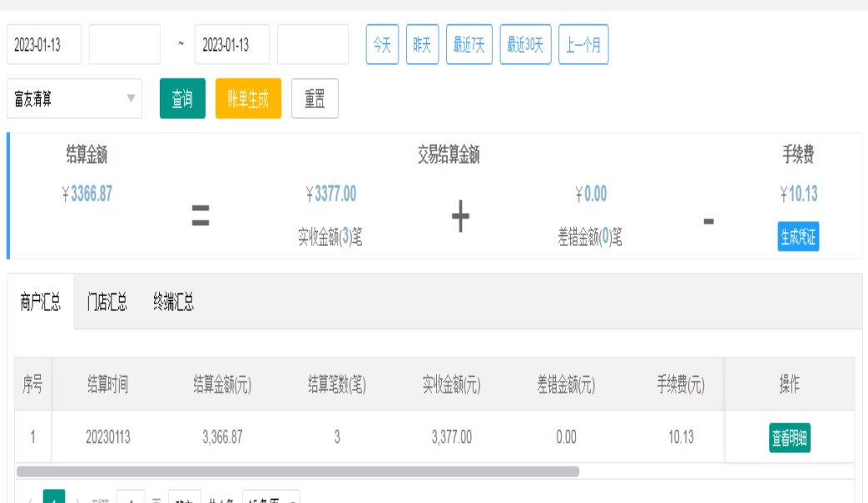This screenshot has width=868, height=503.
Task: Click the blue 生成凭证 button
Action: click(x=798, y=237)
